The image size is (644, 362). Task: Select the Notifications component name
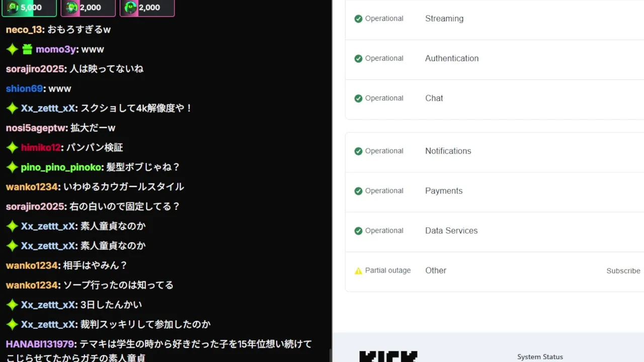tap(448, 151)
